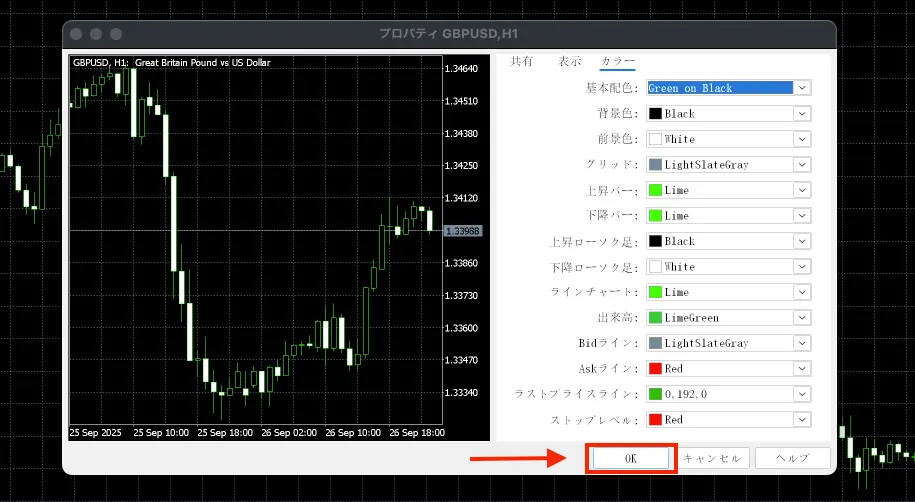Select the カラー tab
This screenshot has height=502, width=915.
click(617, 61)
